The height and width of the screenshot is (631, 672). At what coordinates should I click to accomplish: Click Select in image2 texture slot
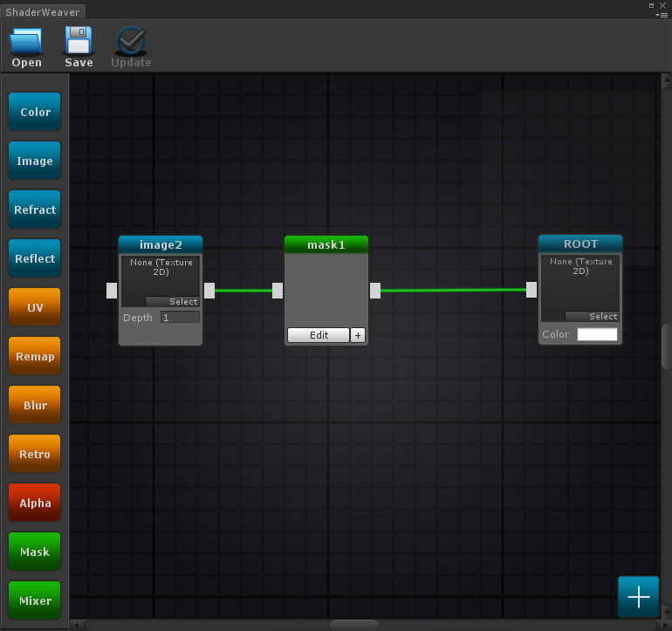172,301
